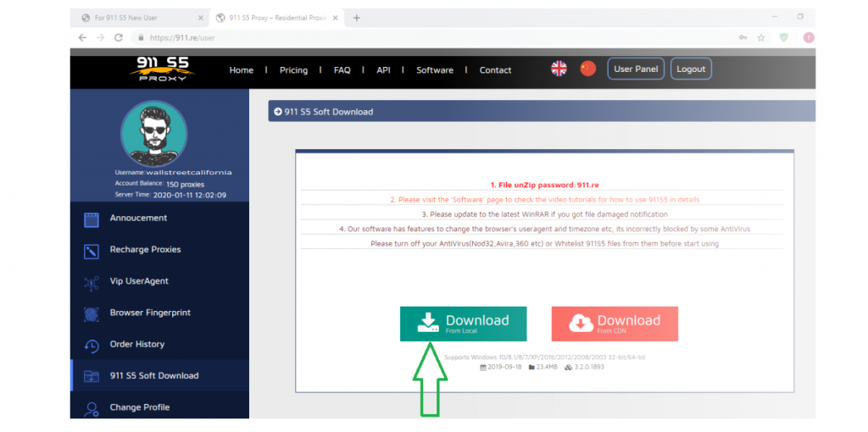Click the green Download From Local button

pos(464,324)
